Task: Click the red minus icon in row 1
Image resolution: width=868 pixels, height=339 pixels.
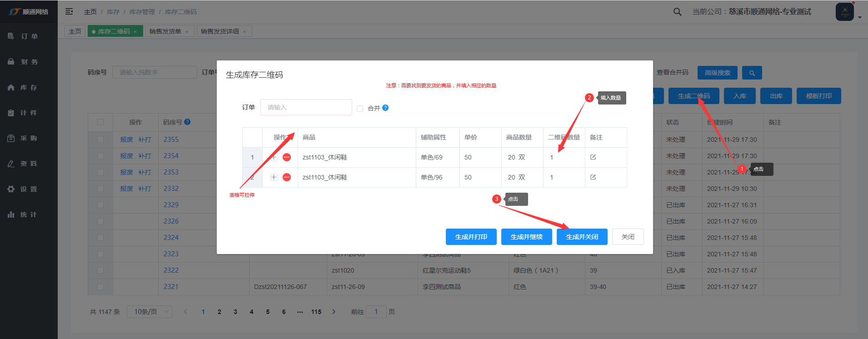Action: coord(287,157)
